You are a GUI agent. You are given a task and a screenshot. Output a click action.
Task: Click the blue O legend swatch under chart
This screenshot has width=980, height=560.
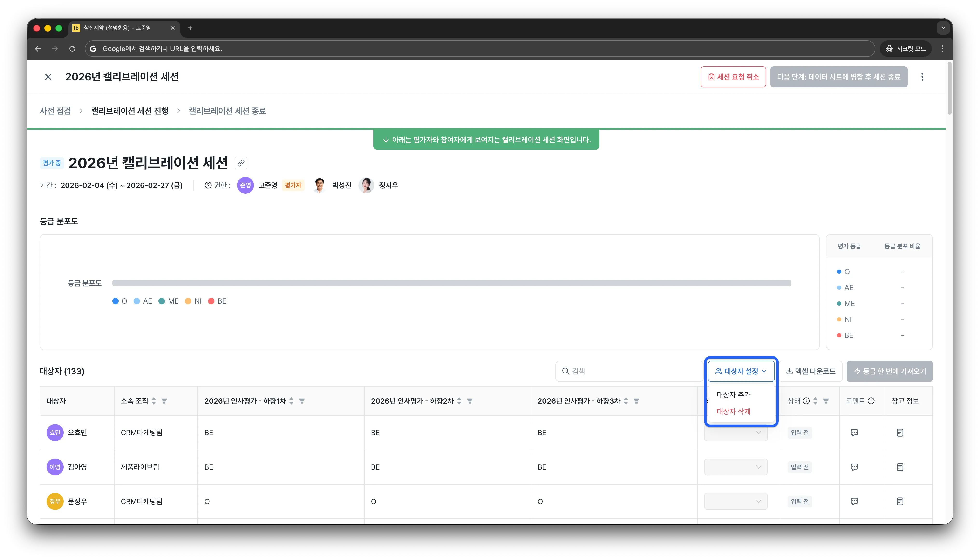116,301
